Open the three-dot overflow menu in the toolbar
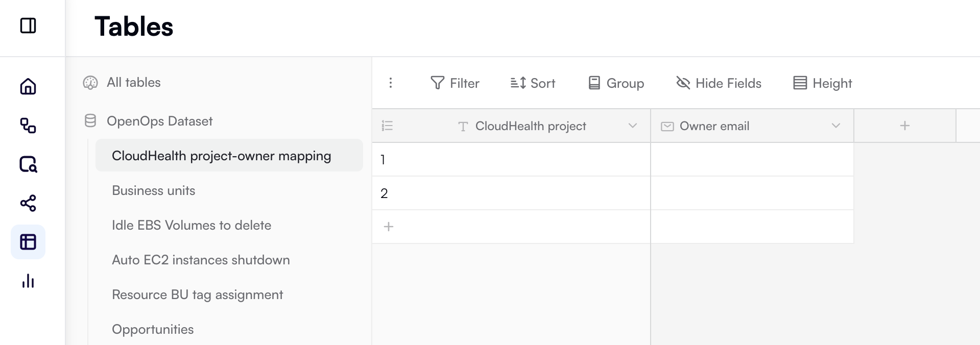 pos(391,83)
